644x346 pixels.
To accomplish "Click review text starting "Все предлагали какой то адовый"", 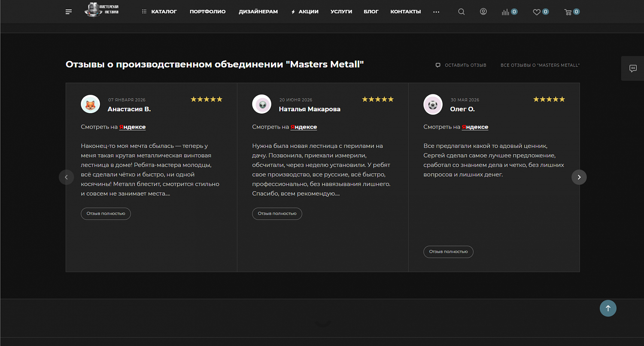I will [494, 160].
